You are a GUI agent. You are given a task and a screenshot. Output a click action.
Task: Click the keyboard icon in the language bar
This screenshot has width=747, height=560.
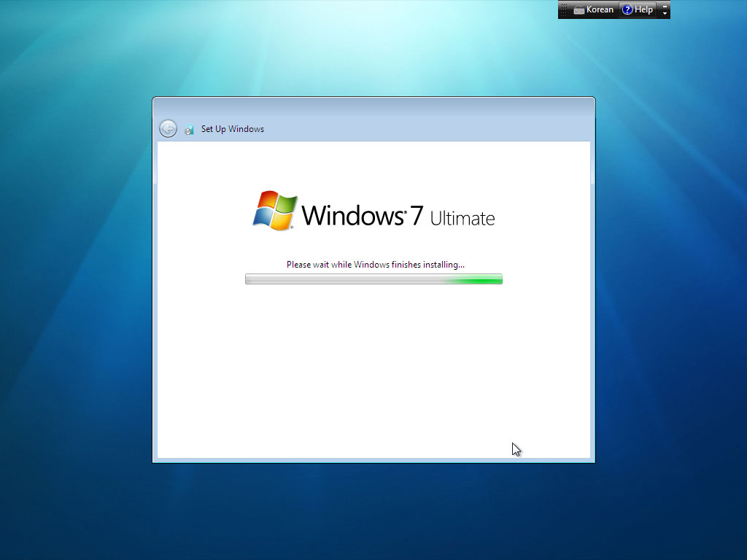(x=578, y=10)
